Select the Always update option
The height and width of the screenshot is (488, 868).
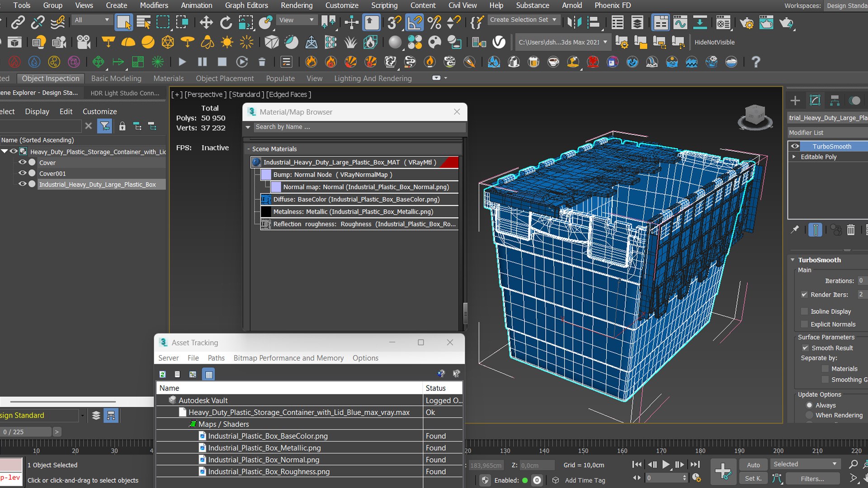[809, 405]
